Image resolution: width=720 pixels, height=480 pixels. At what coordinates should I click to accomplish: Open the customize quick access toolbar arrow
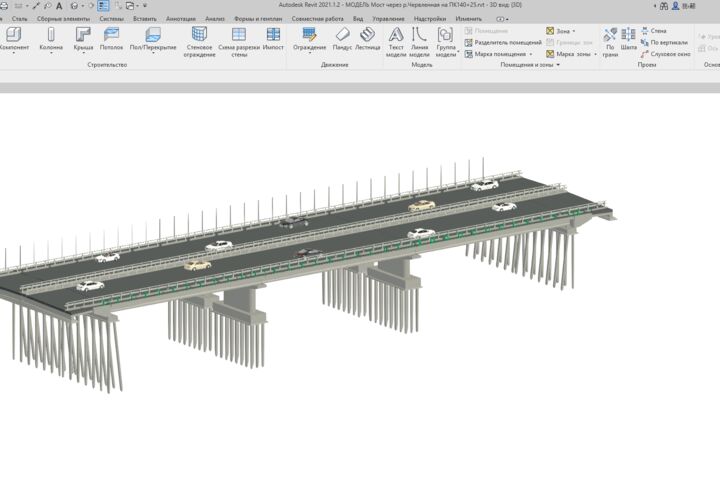click(145, 6)
